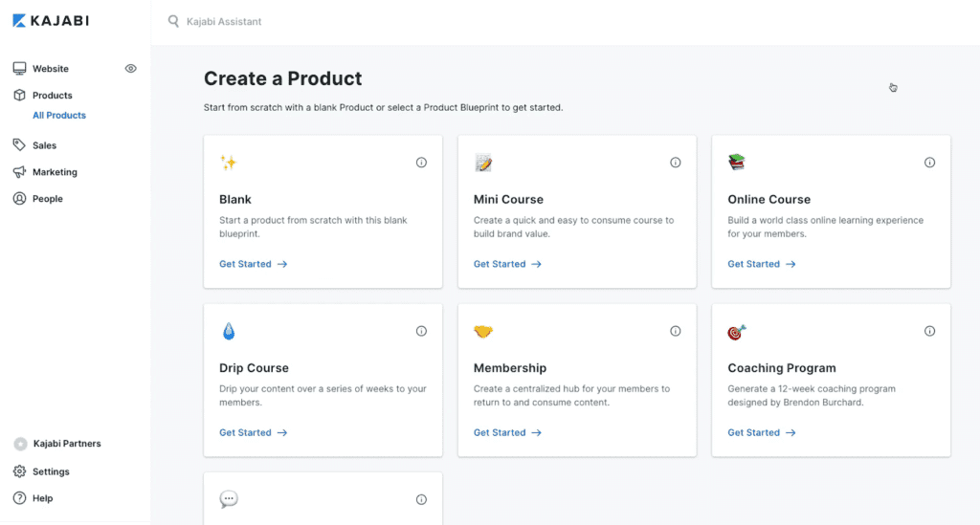Click the Online Course card title

[769, 200]
